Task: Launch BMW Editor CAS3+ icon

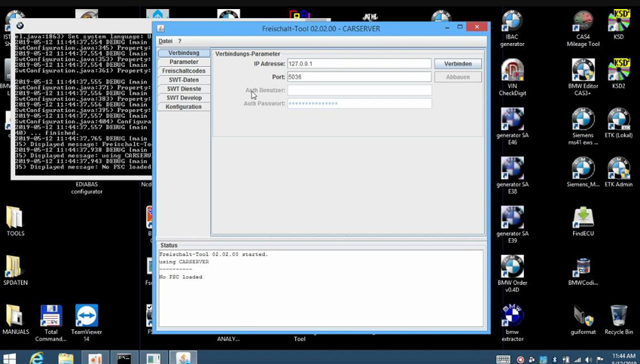Action: (583, 77)
